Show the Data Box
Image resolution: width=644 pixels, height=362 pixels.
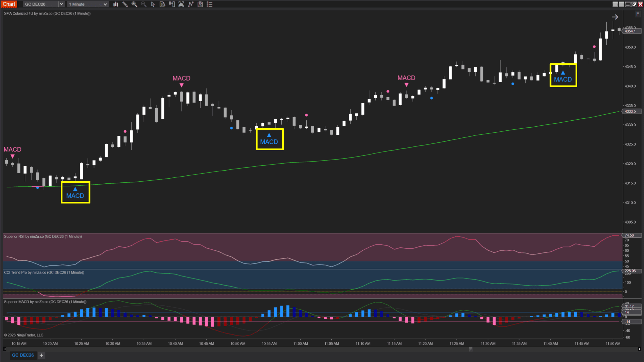pos(162,4)
